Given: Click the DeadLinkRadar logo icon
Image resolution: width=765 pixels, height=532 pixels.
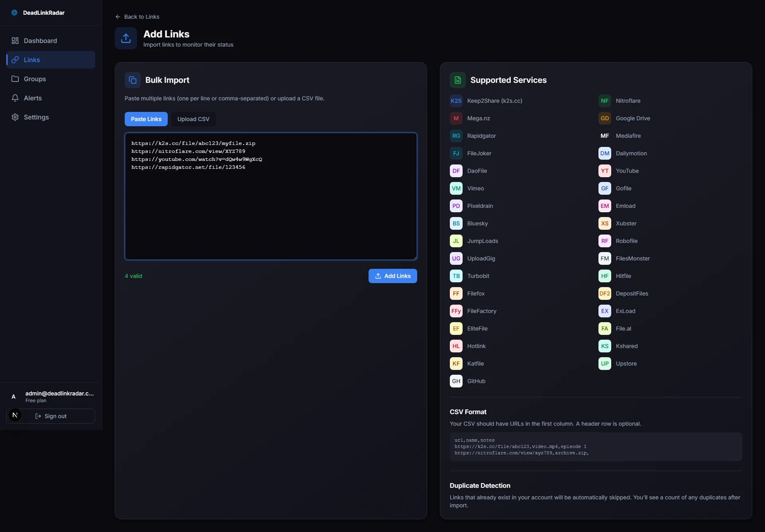Looking at the screenshot, I should (x=14, y=13).
